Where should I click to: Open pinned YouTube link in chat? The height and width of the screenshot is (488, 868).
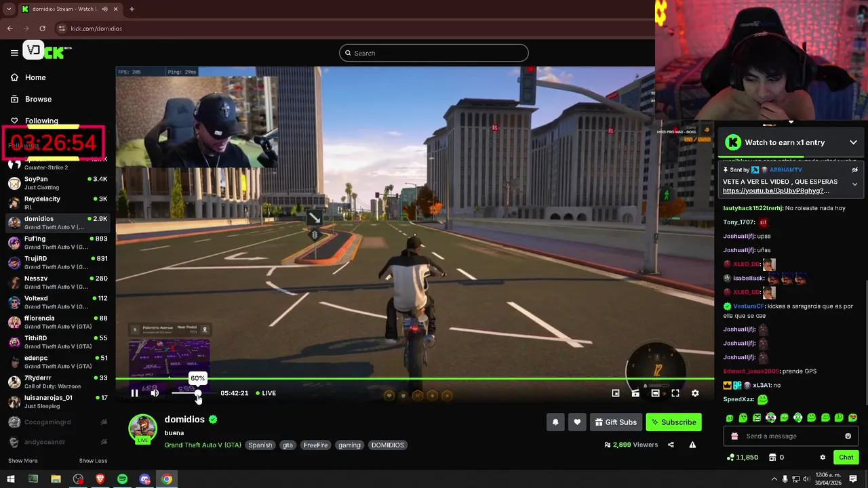click(776, 191)
